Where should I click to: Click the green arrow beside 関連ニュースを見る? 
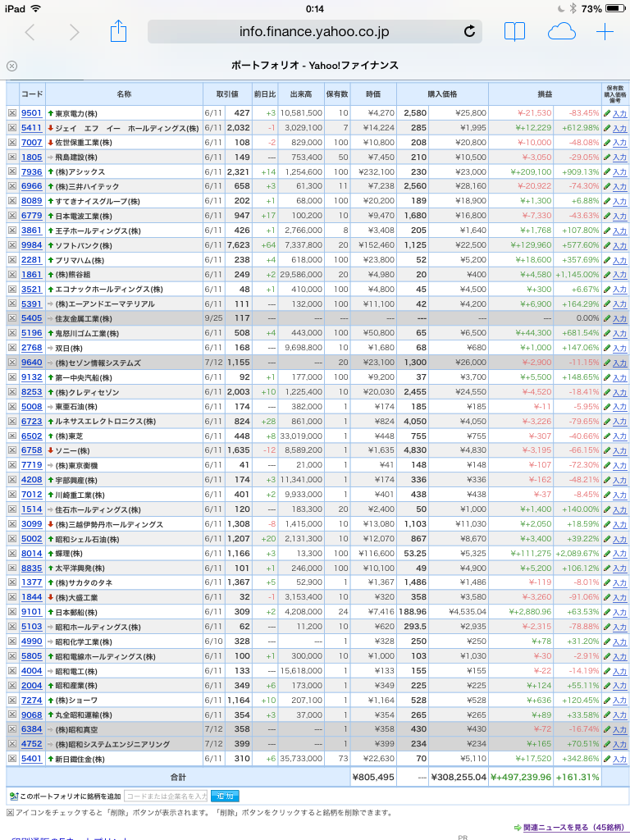[518, 828]
